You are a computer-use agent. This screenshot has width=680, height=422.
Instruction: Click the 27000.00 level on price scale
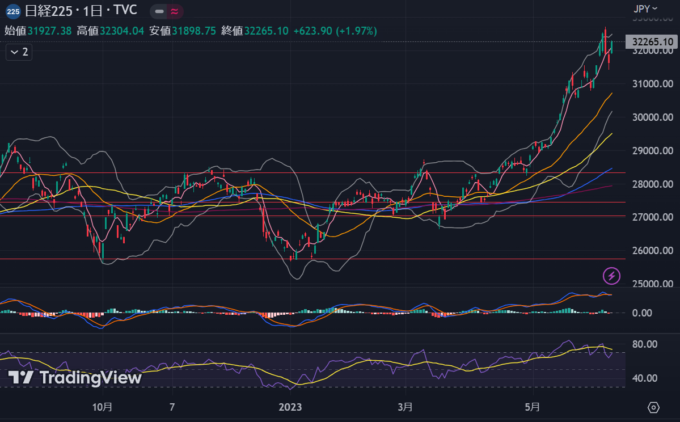[x=651, y=217]
